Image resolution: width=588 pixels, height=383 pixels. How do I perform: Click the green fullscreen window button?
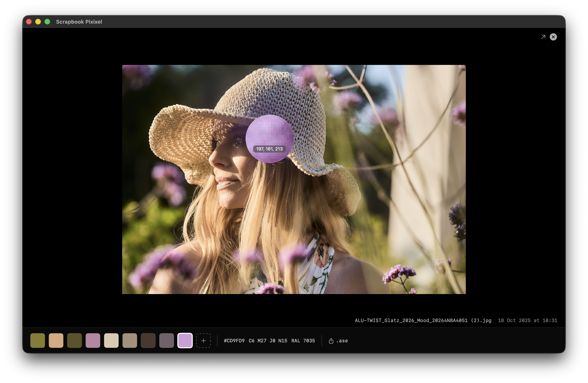click(47, 22)
